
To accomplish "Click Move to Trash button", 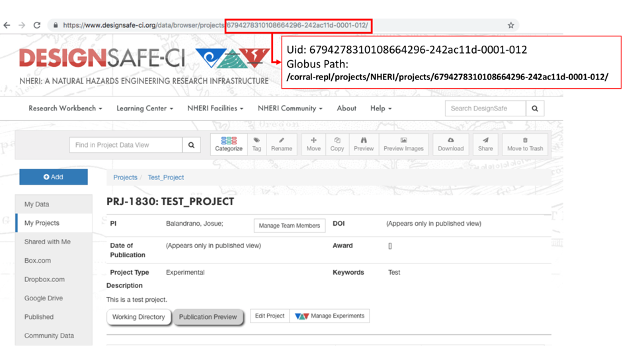I will click(525, 144).
